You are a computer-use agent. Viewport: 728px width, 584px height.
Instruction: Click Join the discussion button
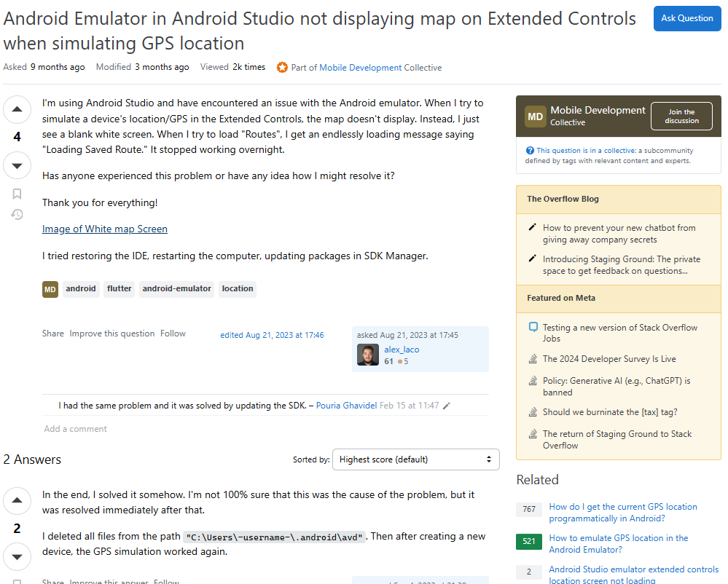(681, 116)
